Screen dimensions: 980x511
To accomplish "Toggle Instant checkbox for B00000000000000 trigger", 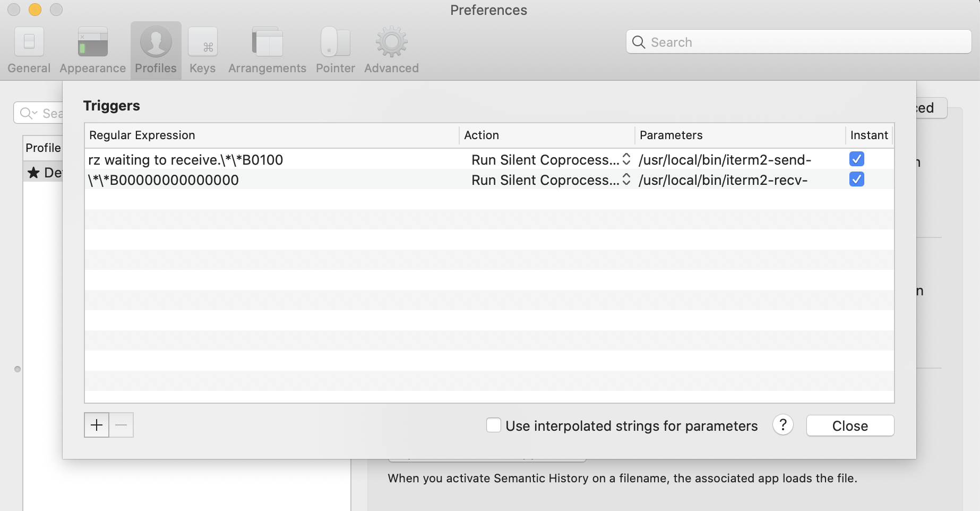I will (x=857, y=179).
